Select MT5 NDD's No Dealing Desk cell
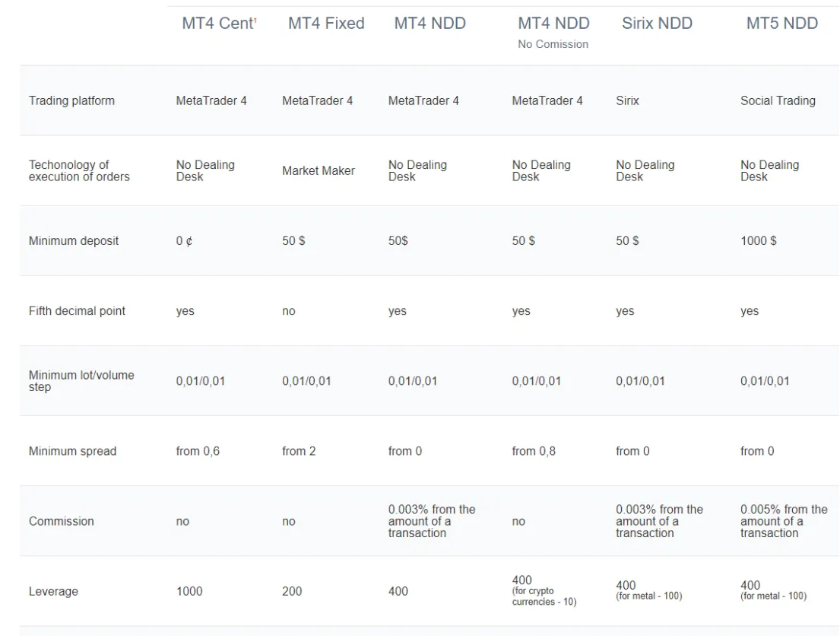This screenshot has width=840, height=636. click(770, 171)
